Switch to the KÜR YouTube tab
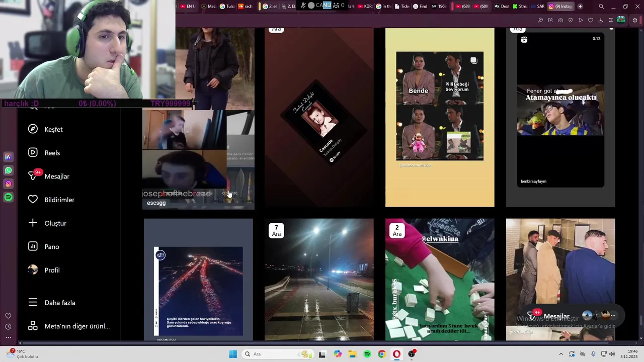This screenshot has height=362, width=644. [365, 7]
